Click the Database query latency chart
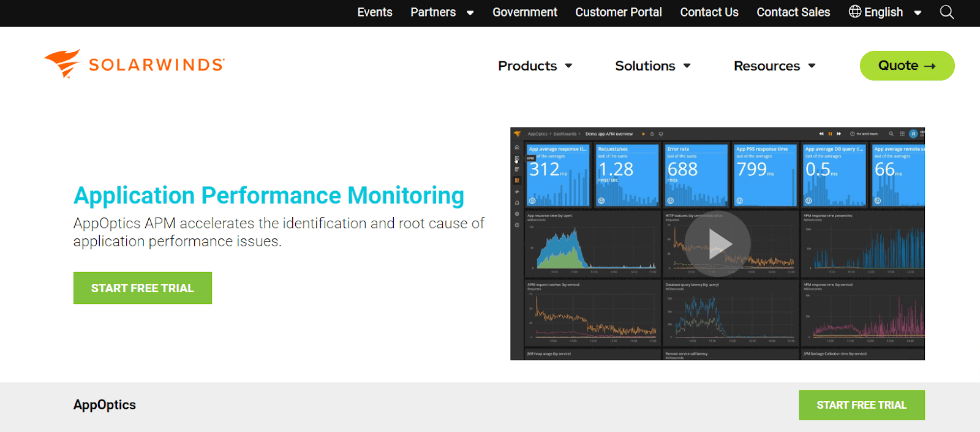 click(731, 312)
